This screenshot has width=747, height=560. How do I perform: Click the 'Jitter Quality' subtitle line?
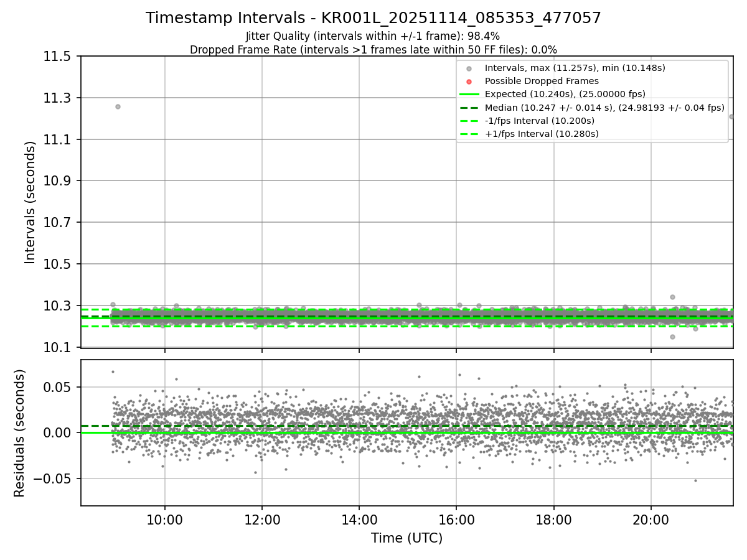(373, 36)
